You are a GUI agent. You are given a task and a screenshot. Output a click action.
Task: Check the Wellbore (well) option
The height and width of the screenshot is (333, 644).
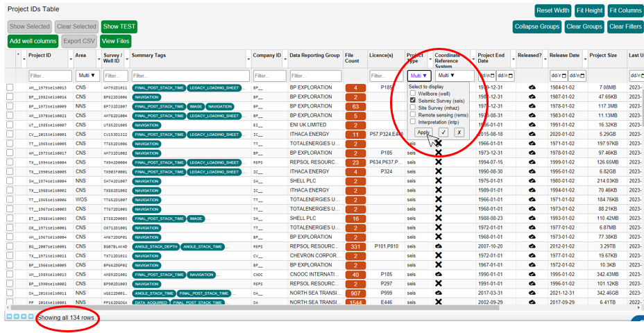point(412,93)
